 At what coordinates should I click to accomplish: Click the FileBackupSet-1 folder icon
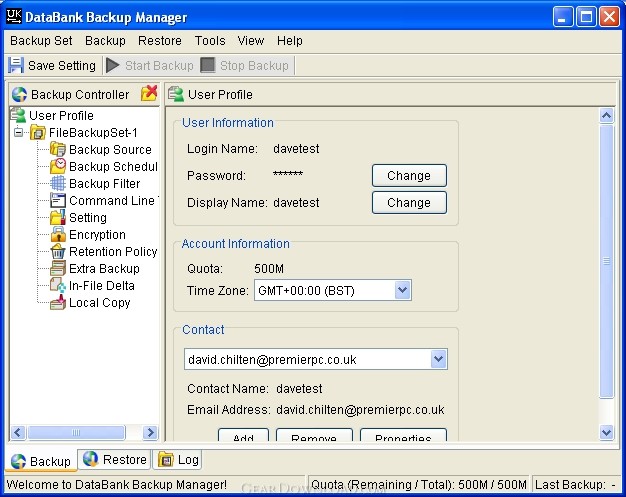pyautogui.click(x=38, y=132)
